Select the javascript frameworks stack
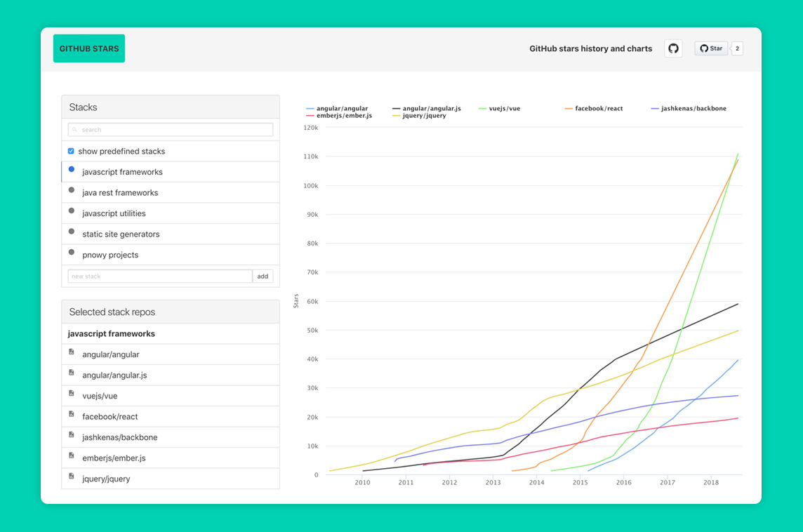 pos(170,172)
